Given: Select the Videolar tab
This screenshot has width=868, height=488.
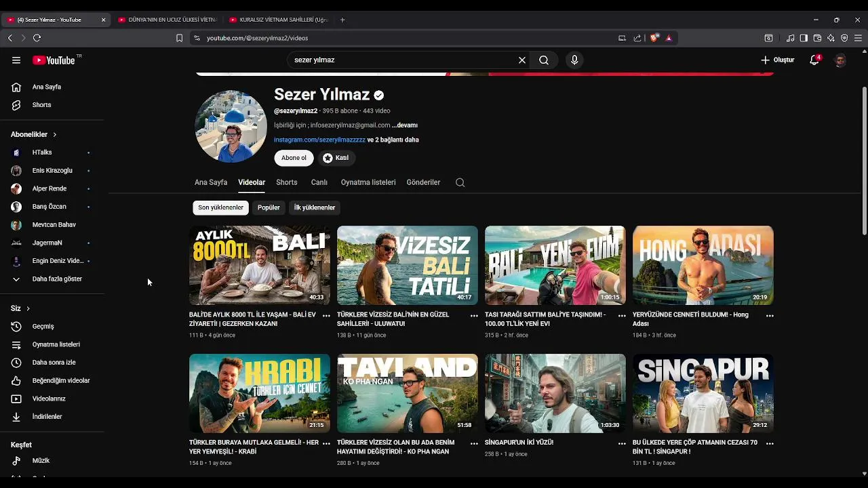Looking at the screenshot, I should point(252,182).
